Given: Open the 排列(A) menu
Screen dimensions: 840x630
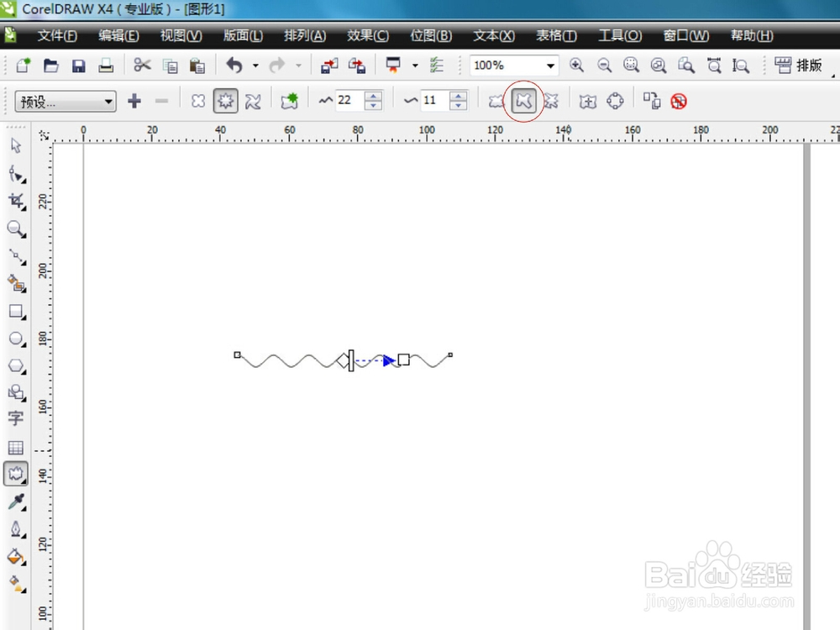Looking at the screenshot, I should pos(305,35).
